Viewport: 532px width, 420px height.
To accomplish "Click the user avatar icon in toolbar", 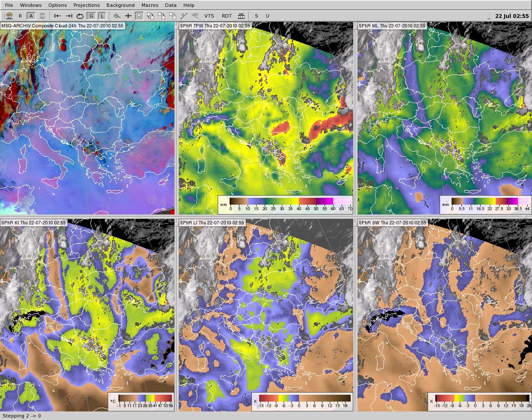I will pos(9,16).
